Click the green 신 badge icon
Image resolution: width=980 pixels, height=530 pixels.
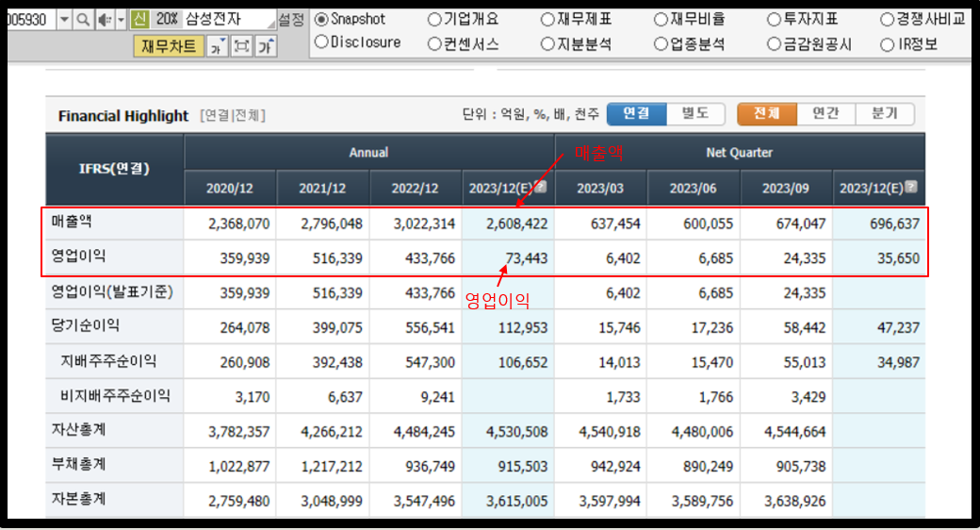139,20
